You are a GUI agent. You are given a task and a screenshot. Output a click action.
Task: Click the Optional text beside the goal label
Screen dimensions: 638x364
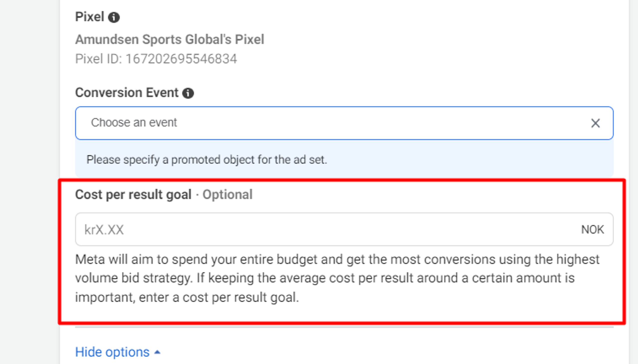coord(227,195)
